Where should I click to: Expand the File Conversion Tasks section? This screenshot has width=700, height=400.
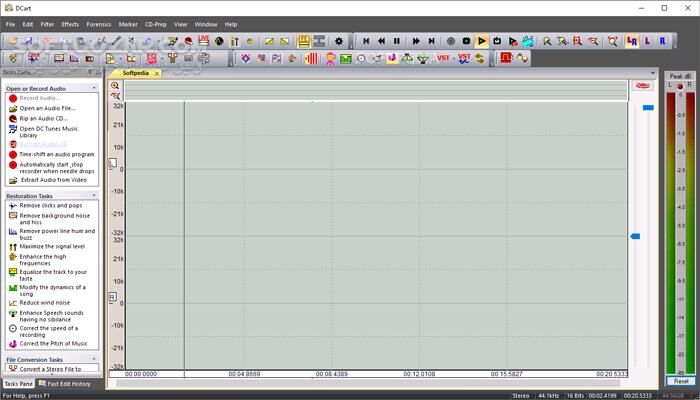point(95,359)
